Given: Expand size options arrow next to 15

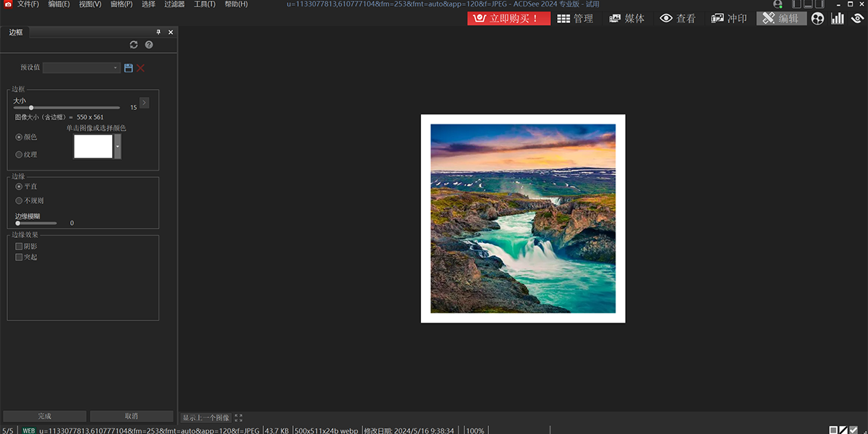Looking at the screenshot, I should coord(144,103).
